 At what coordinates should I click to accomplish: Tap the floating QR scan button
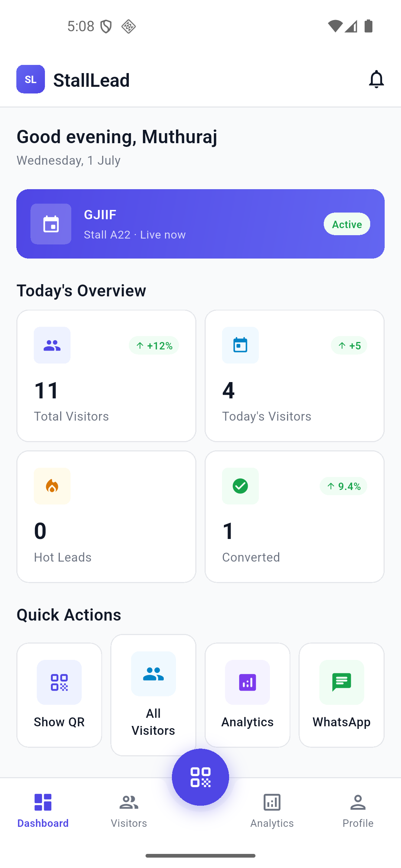[x=200, y=777]
